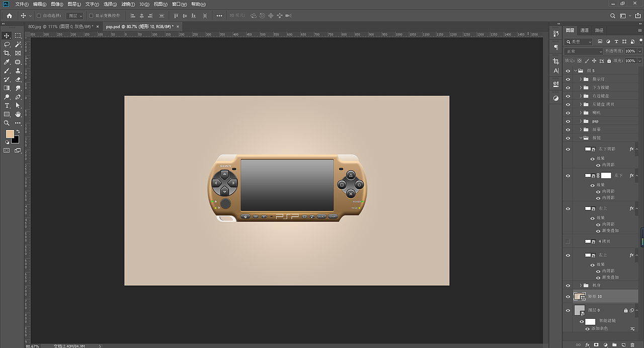Viewport: 644px width, 348px height.
Task: Select the Horizontal Type tool
Action: 7,105
